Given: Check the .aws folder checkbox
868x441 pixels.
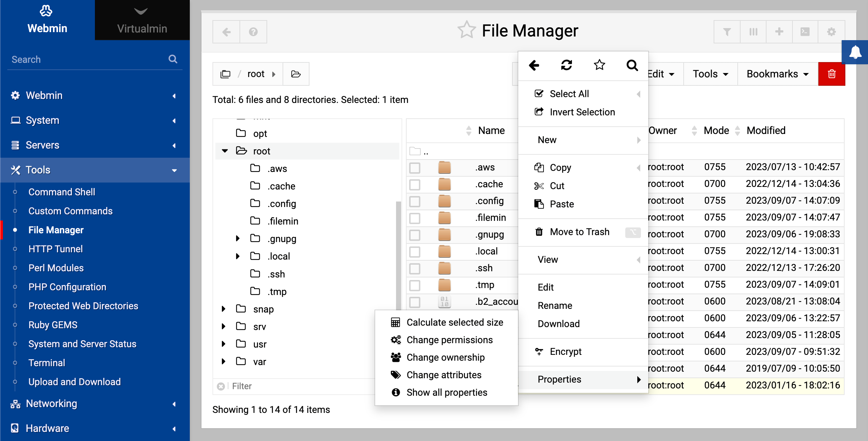Looking at the screenshot, I should 415,168.
